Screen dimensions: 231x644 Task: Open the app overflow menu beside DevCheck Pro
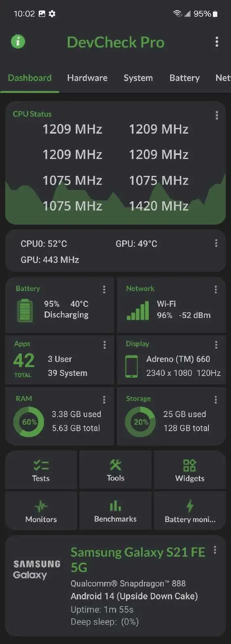click(217, 42)
